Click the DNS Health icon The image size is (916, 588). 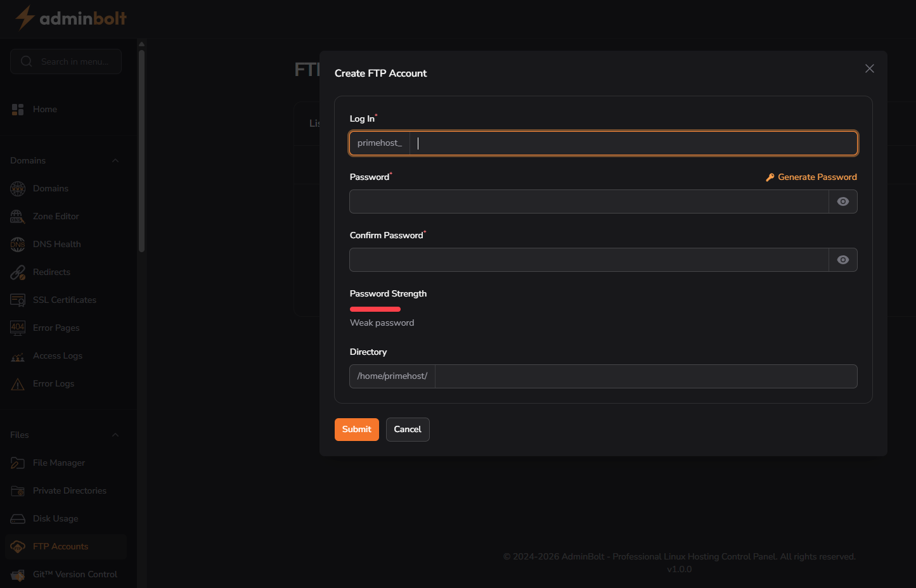18,244
